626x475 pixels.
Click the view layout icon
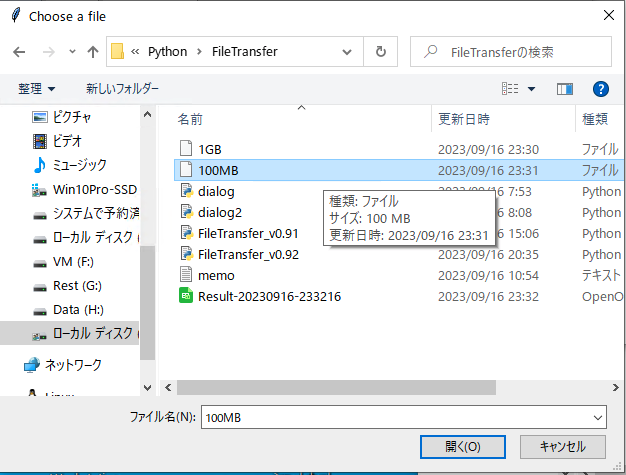pyautogui.click(x=510, y=89)
